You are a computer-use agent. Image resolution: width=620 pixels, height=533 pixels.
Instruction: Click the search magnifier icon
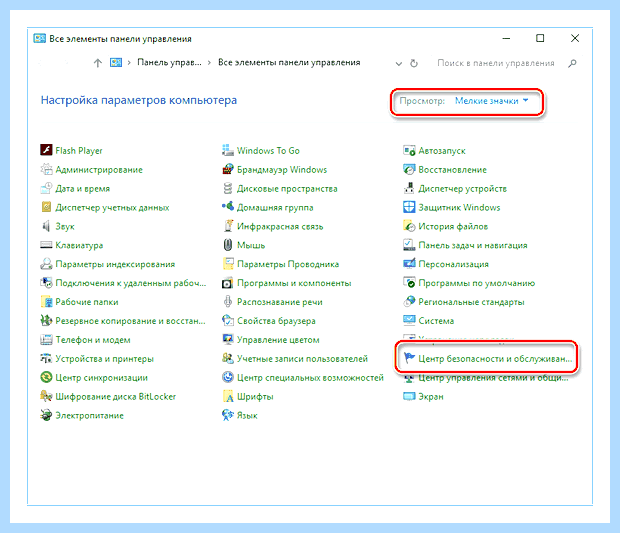tap(572, 63)
